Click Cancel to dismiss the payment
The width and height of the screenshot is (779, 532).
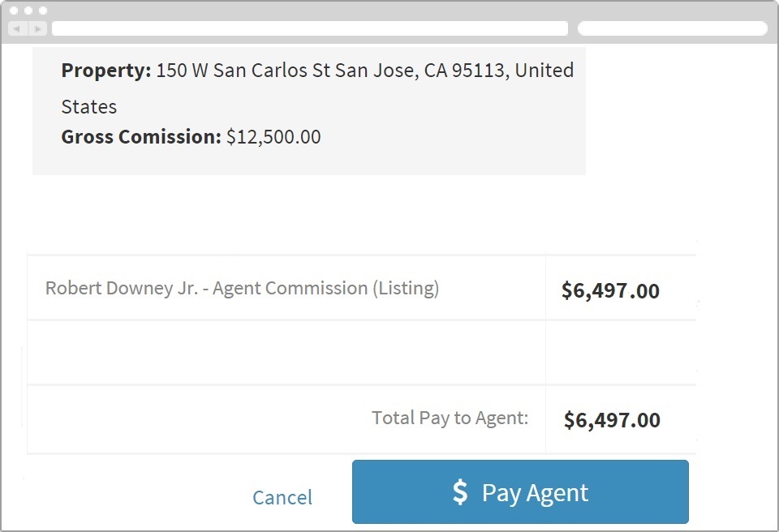[282, 497]
